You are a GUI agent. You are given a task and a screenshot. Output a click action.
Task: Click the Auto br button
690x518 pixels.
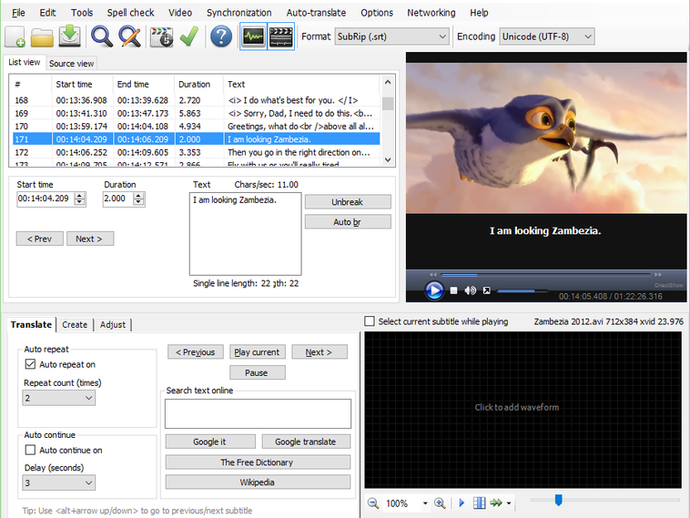click(348, 222)
